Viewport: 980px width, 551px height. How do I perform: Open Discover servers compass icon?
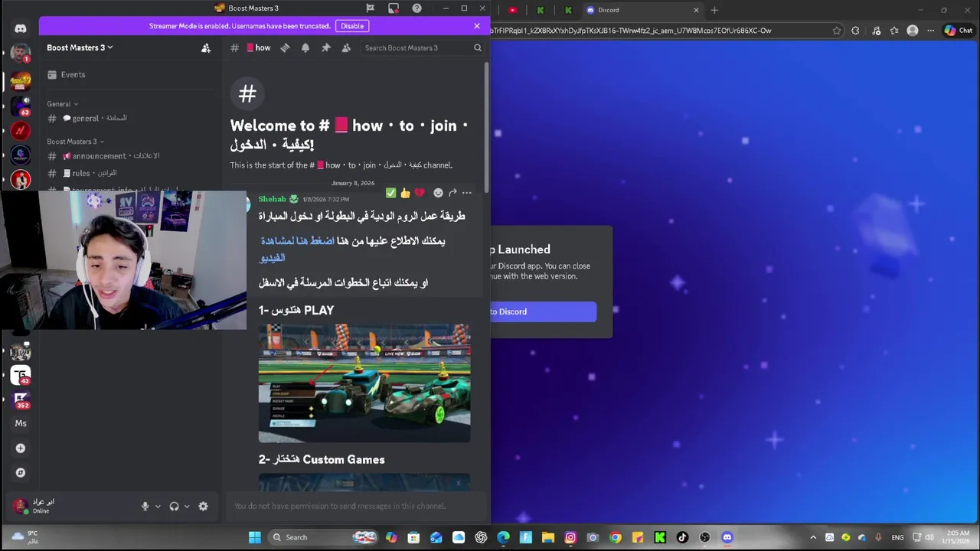[21, 473]
